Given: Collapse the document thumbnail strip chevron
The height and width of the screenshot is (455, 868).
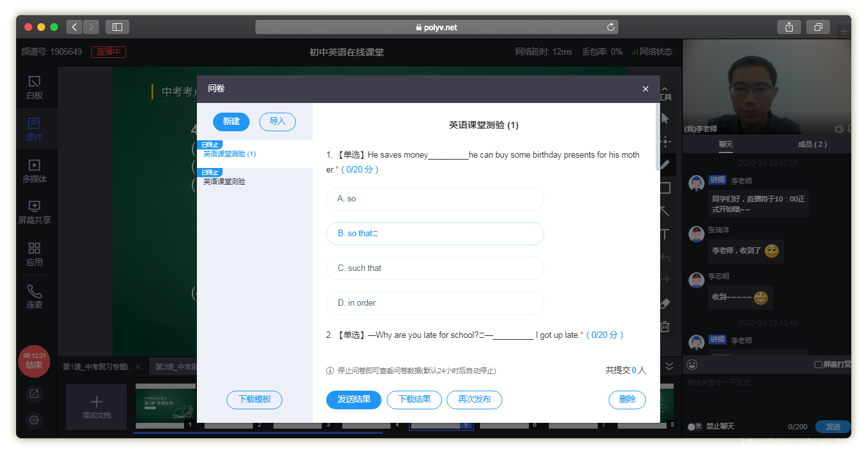Looking at the screenshot, I should point(669,366).
